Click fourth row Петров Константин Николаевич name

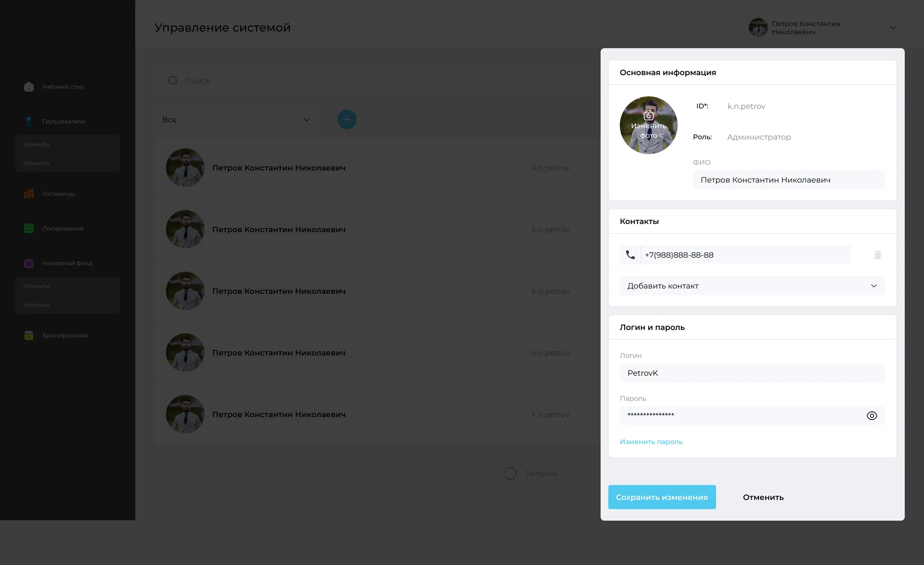coord(279,353)
